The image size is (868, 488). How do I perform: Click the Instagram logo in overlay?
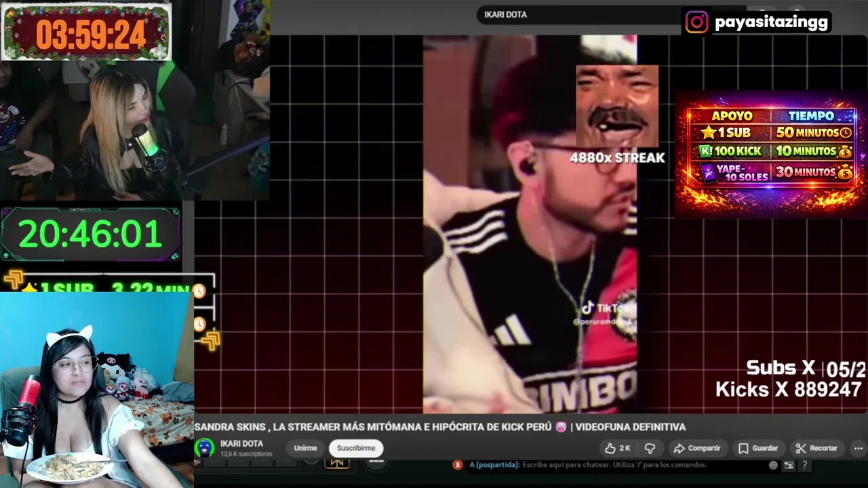coord(696,22)
